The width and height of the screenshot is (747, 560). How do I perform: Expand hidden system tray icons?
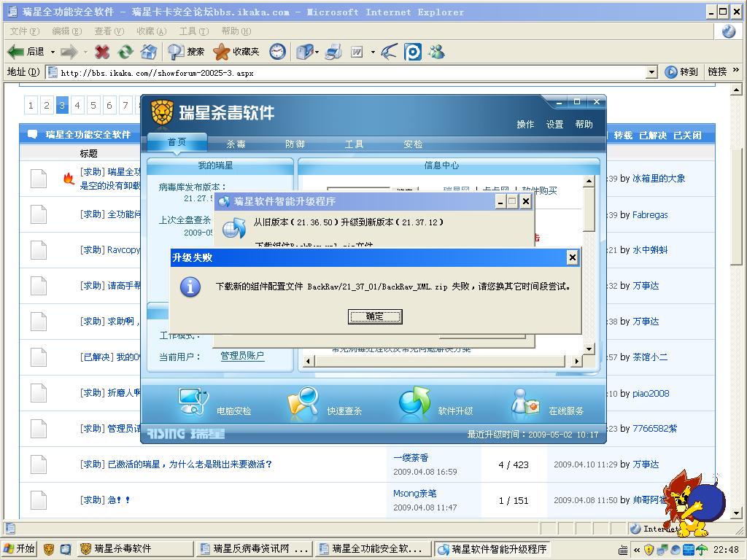(636, 550)
